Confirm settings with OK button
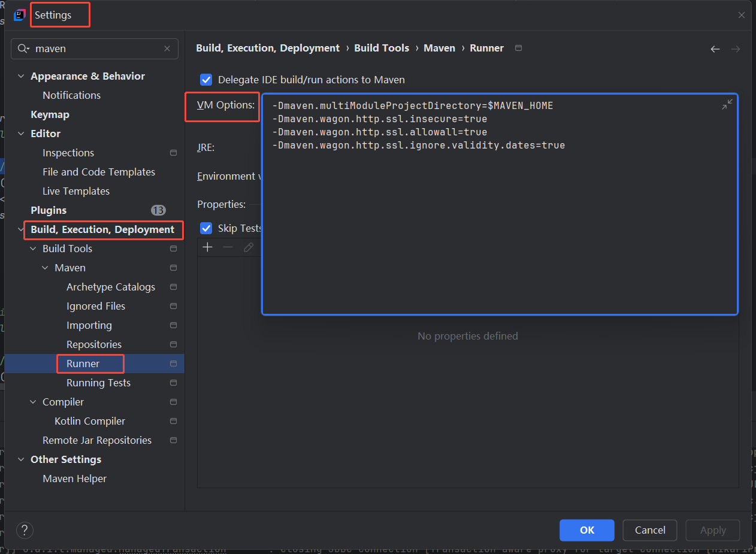The image size is (756, 554). click(587, 530)
